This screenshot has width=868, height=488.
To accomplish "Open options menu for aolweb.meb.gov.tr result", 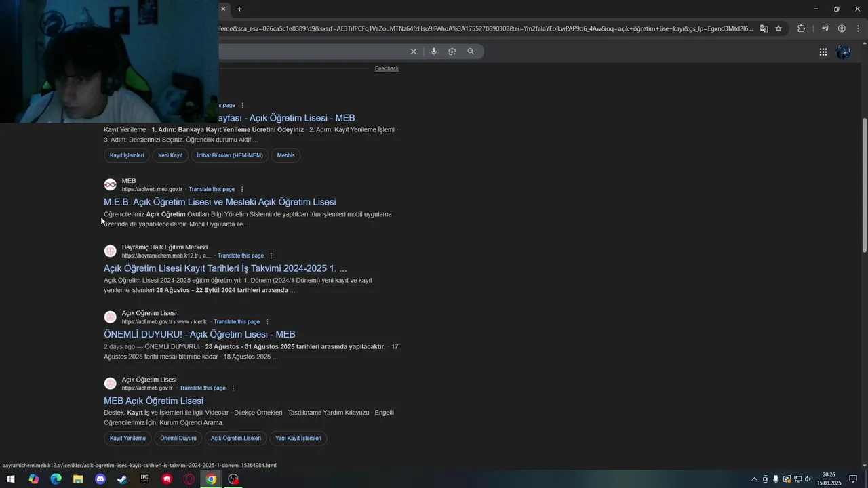I will (x=242, y=189).
